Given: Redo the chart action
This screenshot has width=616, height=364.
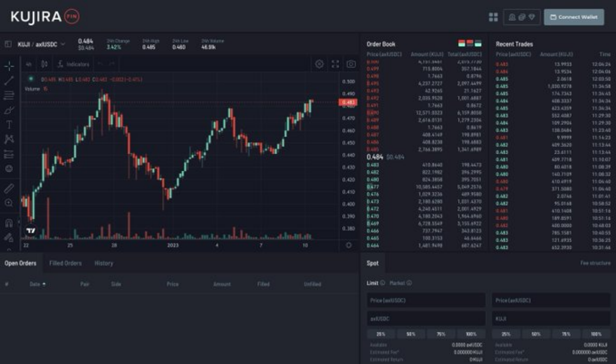Looking at the screenshot, I should click(111, 64).
